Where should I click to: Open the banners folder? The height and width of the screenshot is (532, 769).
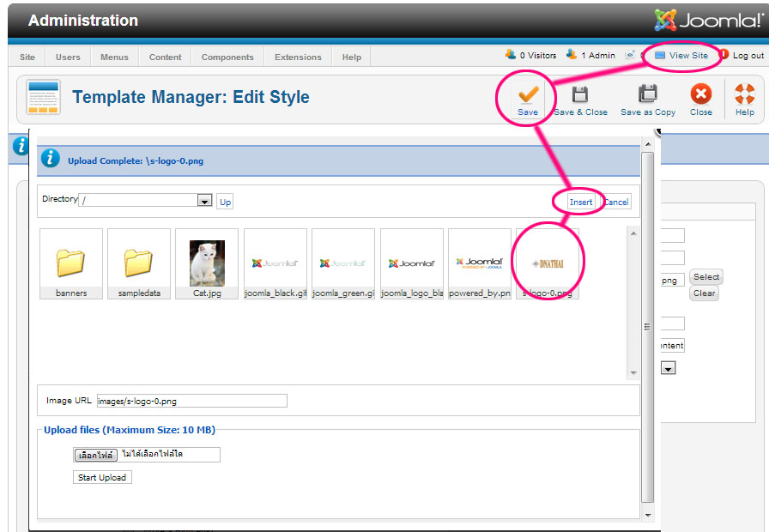pos(71,263)
